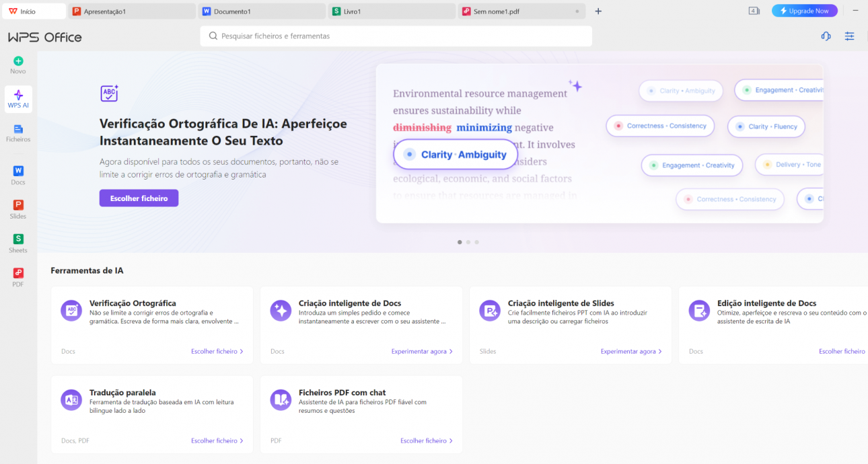Click Experimentar agora under Criação de Docs

point(422,351)
